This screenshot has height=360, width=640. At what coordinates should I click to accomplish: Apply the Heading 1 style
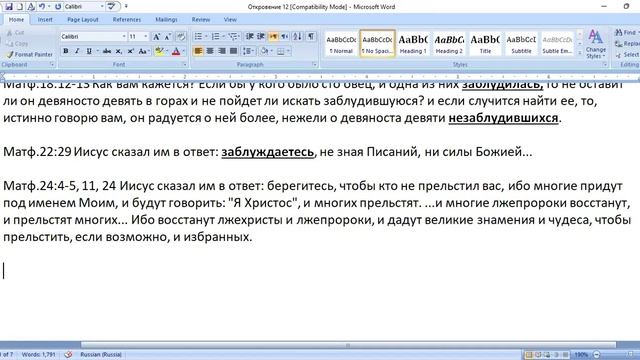pos(413,43)
